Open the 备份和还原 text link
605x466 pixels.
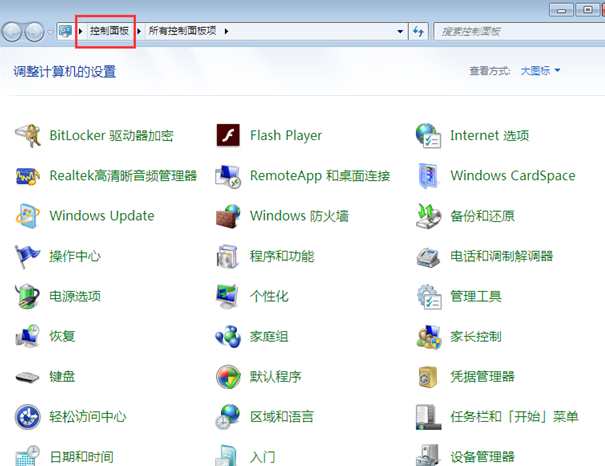click(x=482, y=216)
